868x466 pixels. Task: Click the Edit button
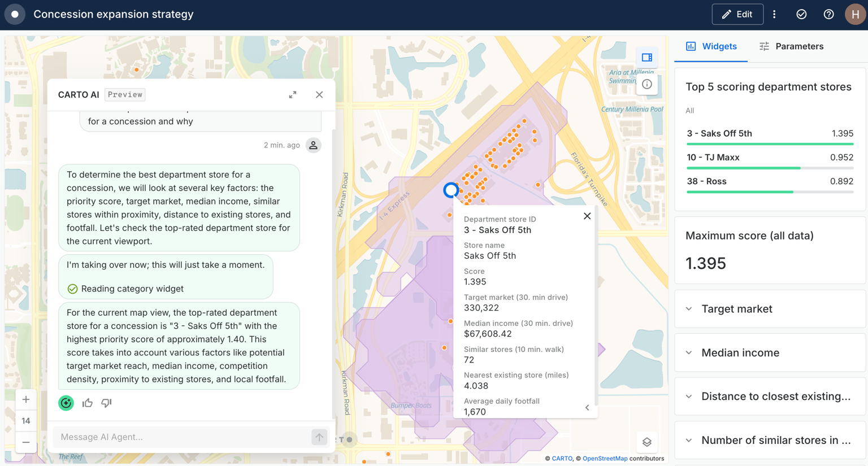tap(737, 14)
